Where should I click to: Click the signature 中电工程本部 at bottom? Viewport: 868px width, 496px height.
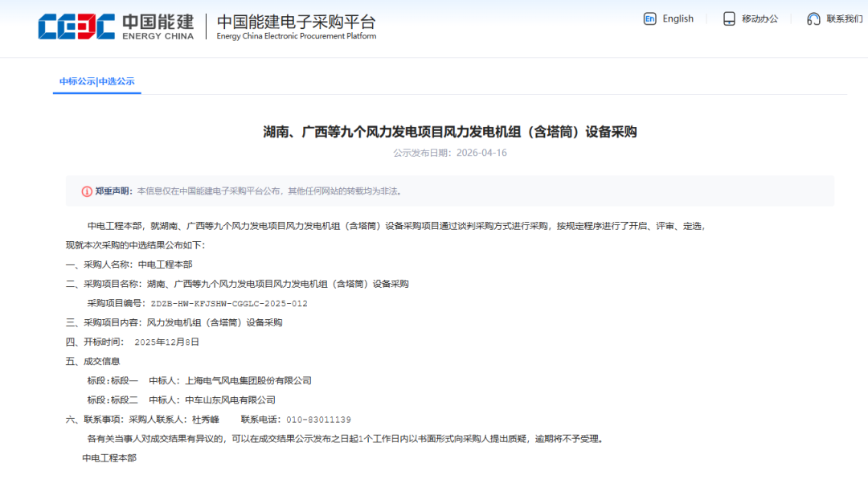pos(109,458)
